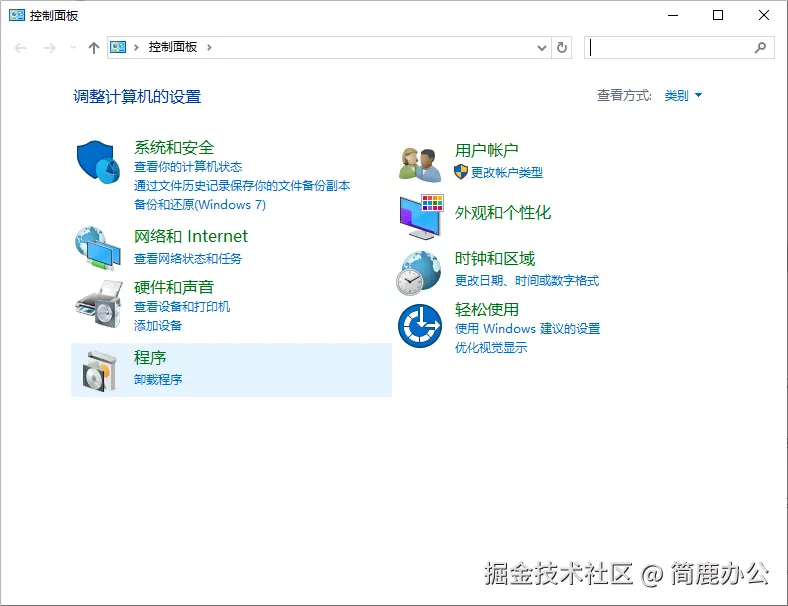The width and height of the screenshot is (788, 606).
Task: Open the 外观和个性化 category link
Action: point(503,213)
